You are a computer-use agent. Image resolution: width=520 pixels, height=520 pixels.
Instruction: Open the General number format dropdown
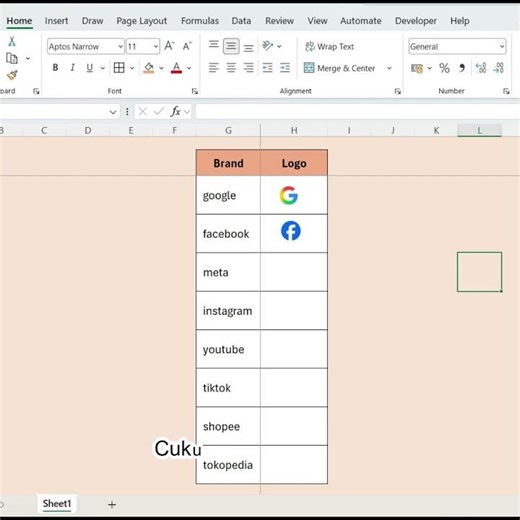click(x=502, y=46)
